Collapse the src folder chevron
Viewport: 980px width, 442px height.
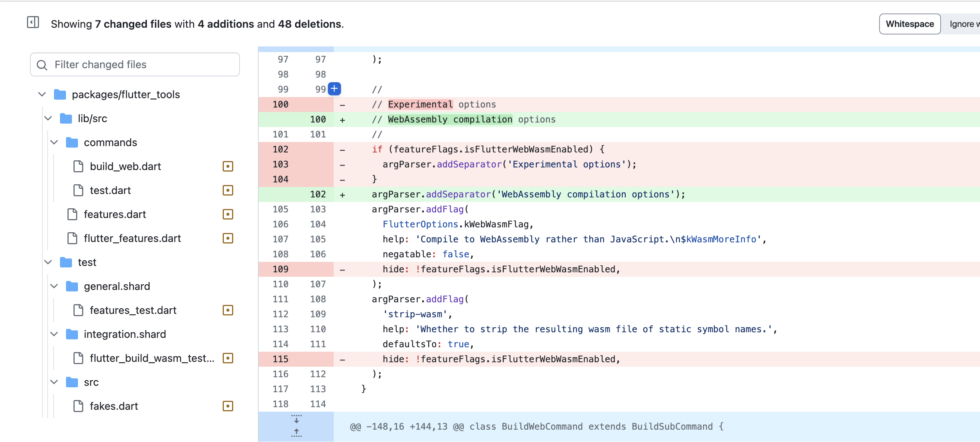(54, 382)
